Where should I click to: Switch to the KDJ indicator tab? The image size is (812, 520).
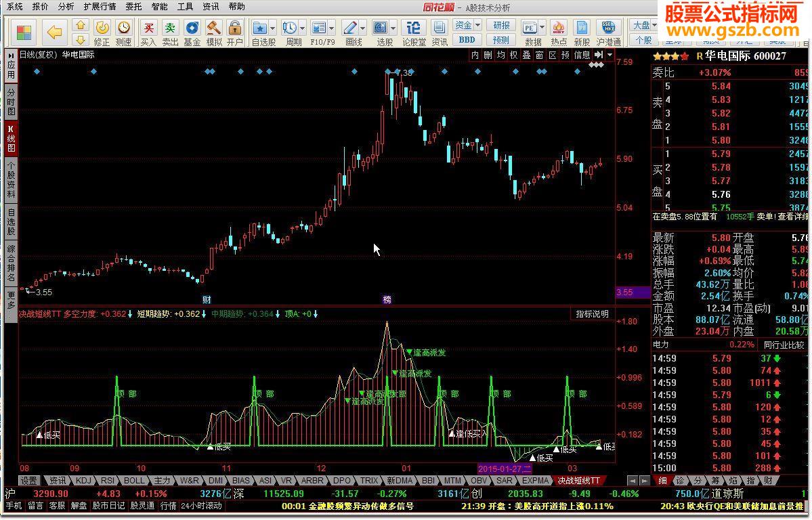83,481
